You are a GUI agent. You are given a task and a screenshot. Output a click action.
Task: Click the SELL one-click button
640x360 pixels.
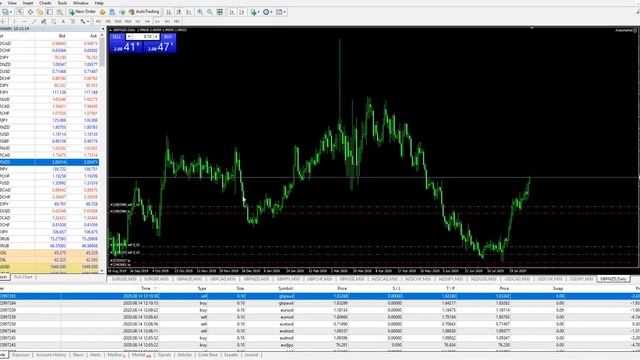pos(117,37)
